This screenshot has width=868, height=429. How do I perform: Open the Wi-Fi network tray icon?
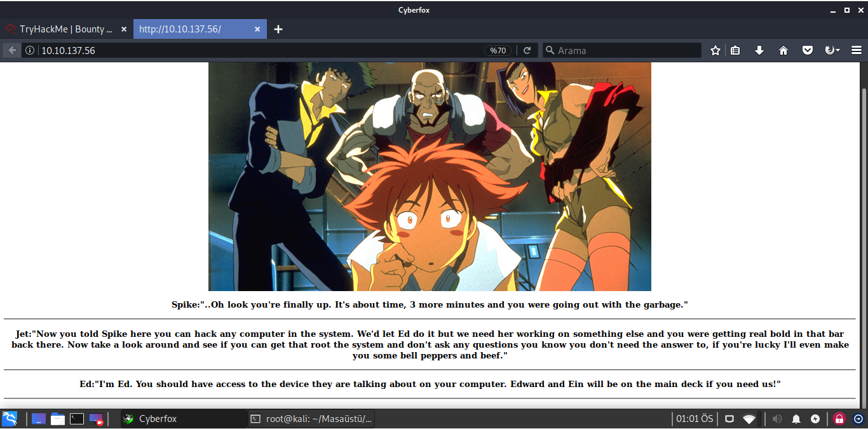[x=749, y=419]
